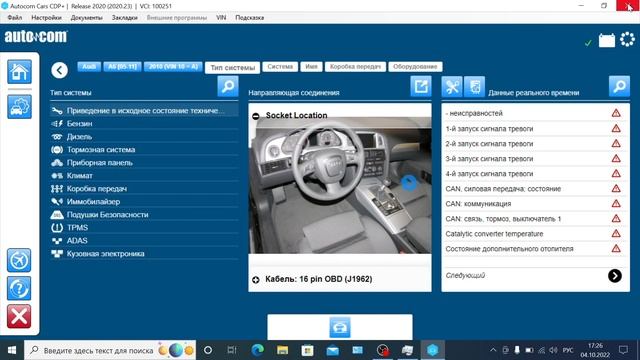
Task: Open Microsoft Edge from the taskbar
Action: (x=257, y=350)
